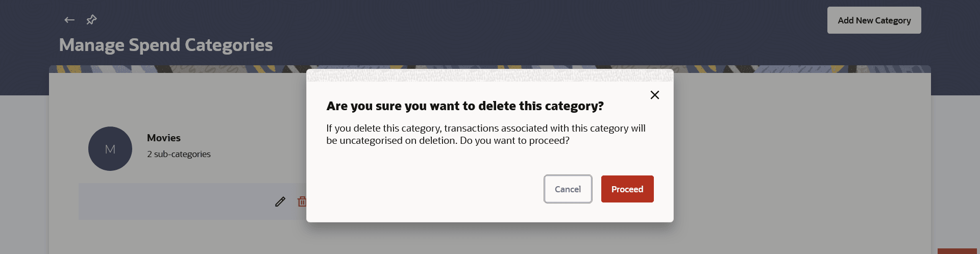Viewport: 980px width, 254px height.
Task: Cancel the category deletion
Action: point(568,189)
